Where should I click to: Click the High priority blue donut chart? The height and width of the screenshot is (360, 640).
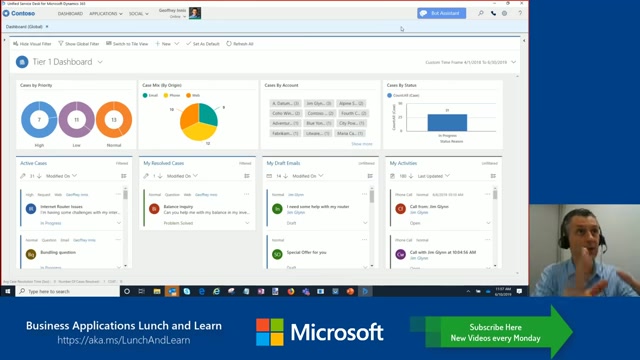pyautogui.click(x=39, y=120)
